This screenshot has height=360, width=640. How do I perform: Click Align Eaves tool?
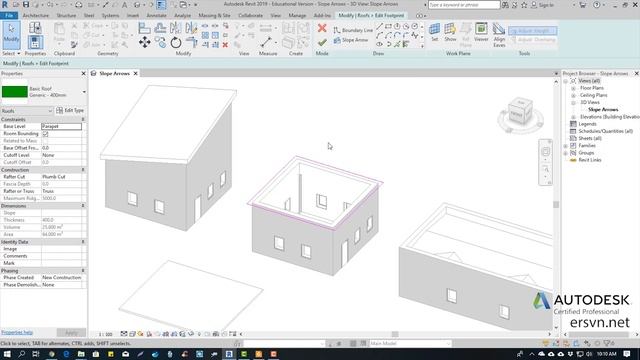point(499,35)
